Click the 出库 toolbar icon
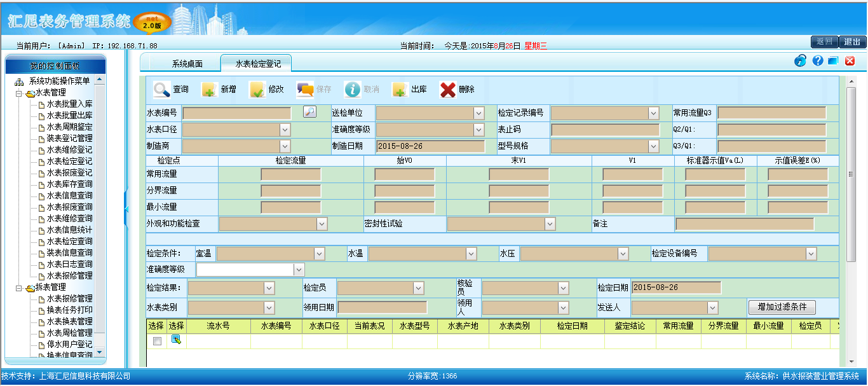The width and height of the screenshot is (868, 386). point(400,90)
